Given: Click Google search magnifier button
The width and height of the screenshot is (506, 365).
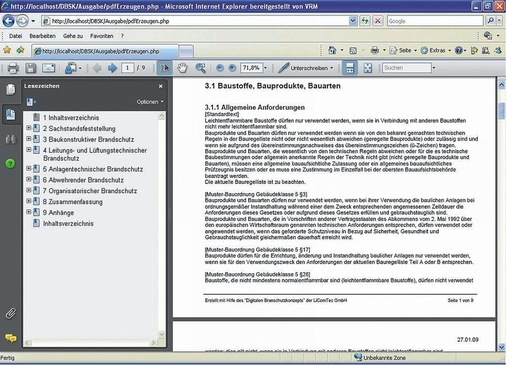Looking at the screenshot, I should point(491,21).
